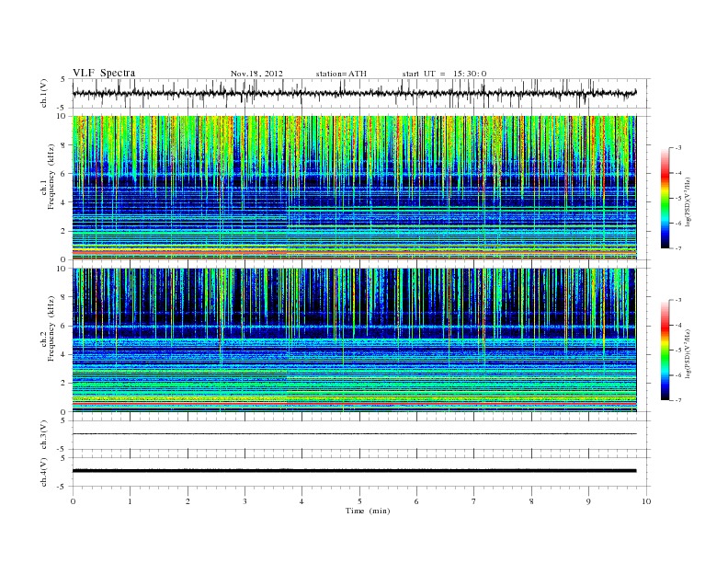The image size is (728, 563).
Task: Click the "ch.4(V)" axis label
Action: click(43, 472)
